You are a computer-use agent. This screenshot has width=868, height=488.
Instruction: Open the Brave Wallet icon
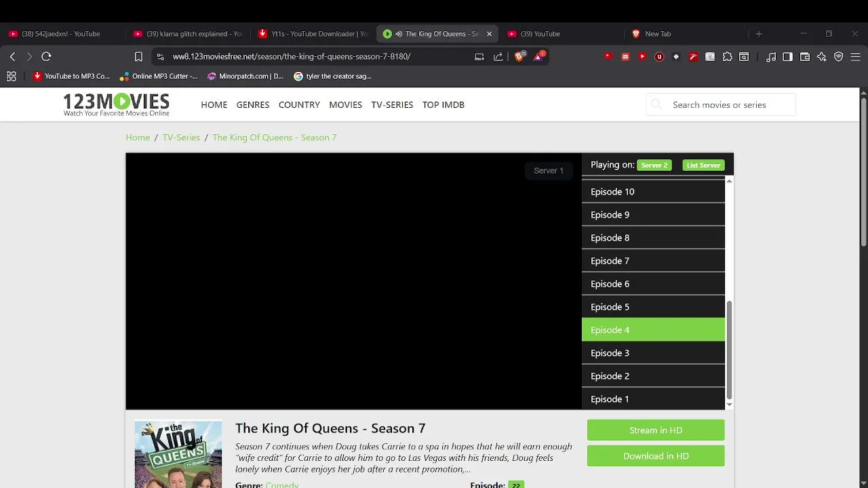[805, 57]
